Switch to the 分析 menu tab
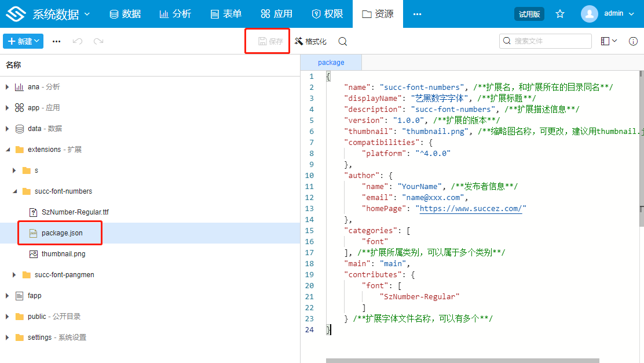Image resolution: width=644 pixels, height=363 pixels. (175, 14)
